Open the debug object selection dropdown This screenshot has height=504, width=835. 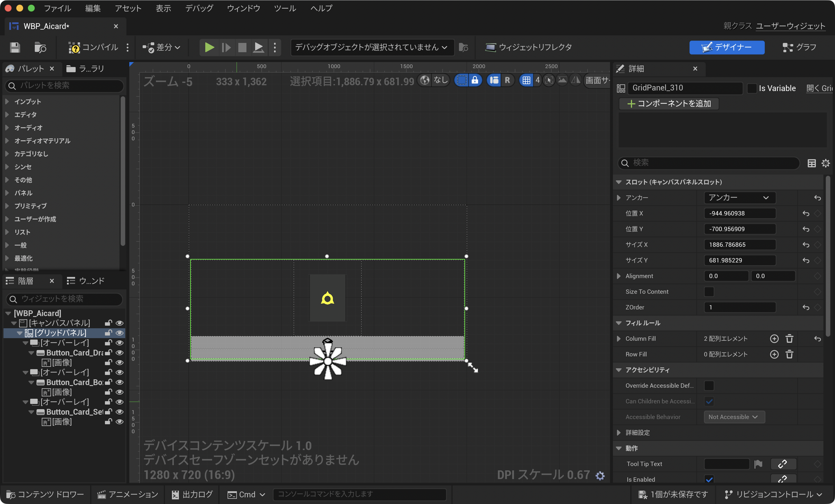pyautogui.click(x=371, y=47)
